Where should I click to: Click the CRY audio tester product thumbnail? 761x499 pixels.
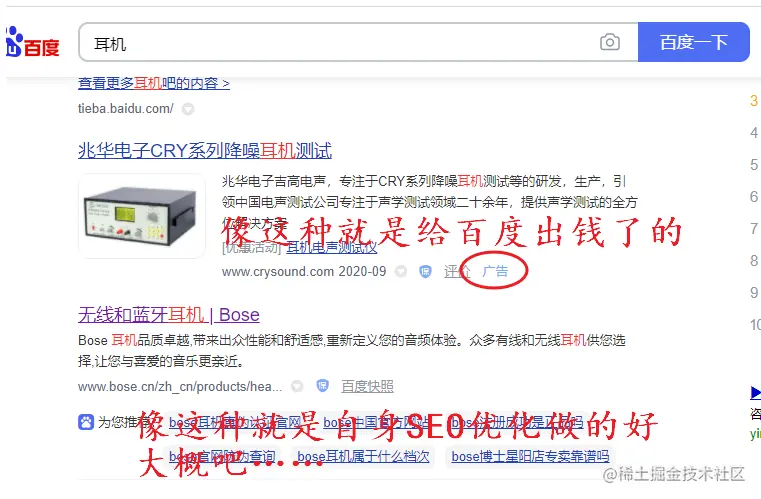click(142, 216)
